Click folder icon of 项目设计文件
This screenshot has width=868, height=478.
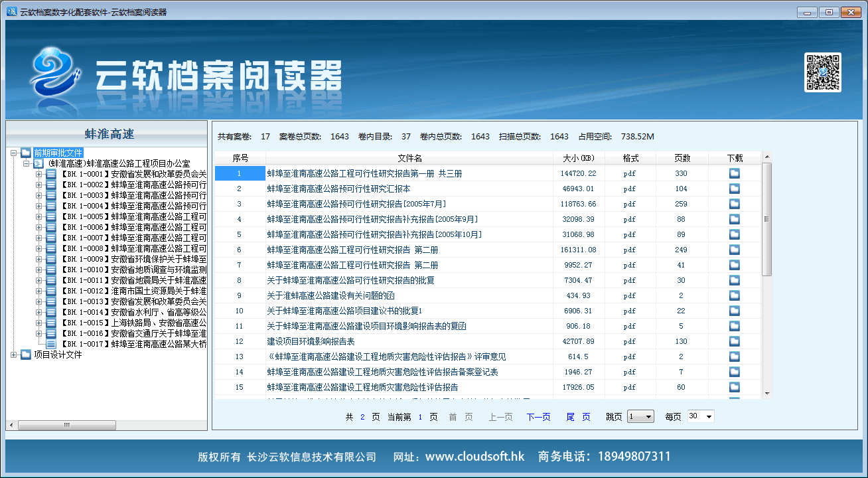(26, 355)
